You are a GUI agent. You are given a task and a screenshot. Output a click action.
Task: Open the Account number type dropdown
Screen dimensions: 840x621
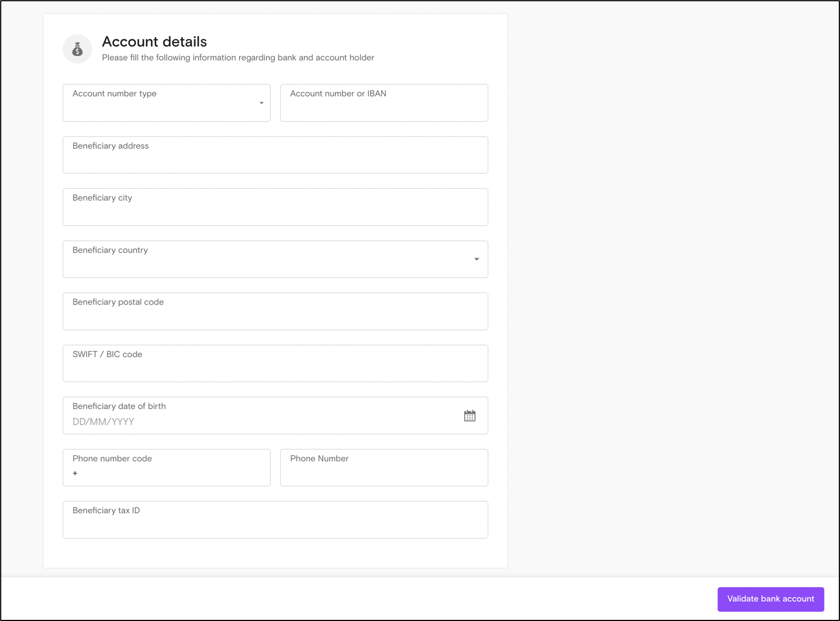click(166, 103)
